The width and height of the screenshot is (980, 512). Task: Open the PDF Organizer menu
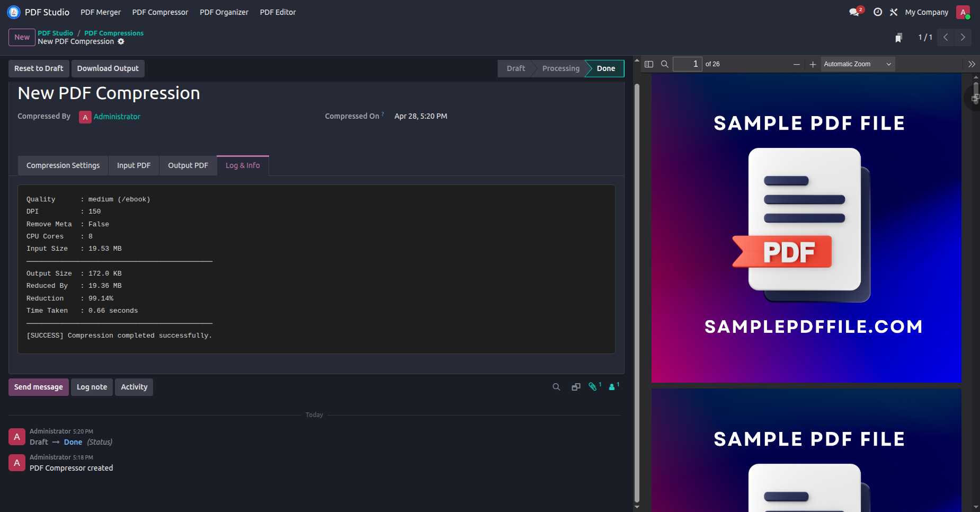click(x=224, y=12)
